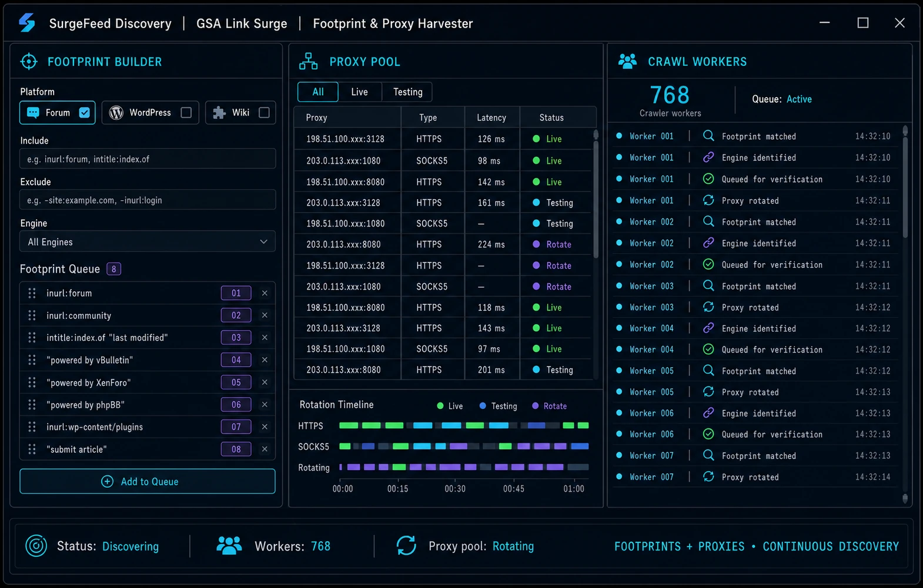Image resolution: width=923 pixels, height=588 pixels.
Task: Click the Testing legend dot in Rotation Timeline
Action: pos(483,406)
